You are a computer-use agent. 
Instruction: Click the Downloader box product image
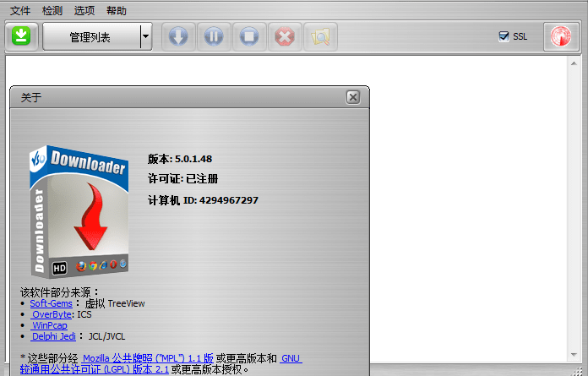pos(79,212)
